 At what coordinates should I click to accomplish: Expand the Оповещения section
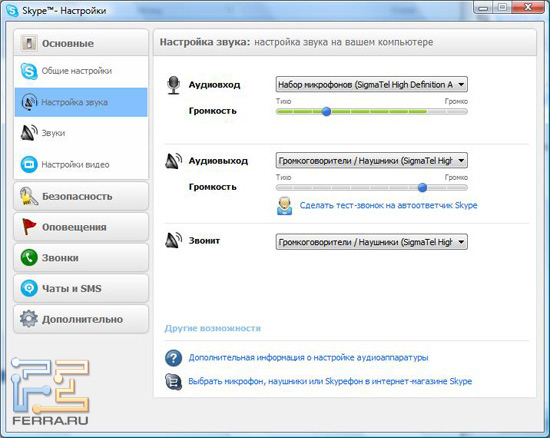(x=81, y=227)
